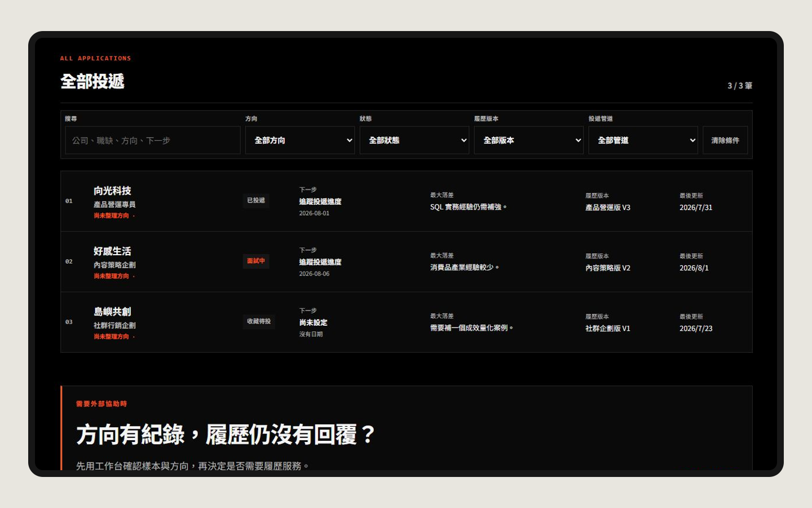The image size is (812, 508).
Task: Click last updated date 2026/7/23
Action: [x=696, y=329]
